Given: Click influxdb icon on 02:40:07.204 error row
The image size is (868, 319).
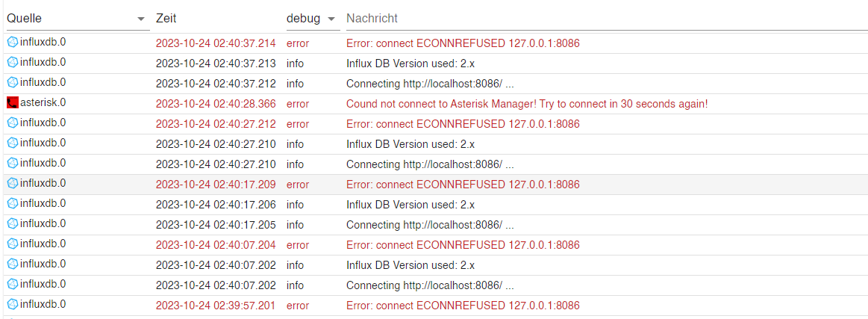Looking at the screenshot, I should [12, 244].
